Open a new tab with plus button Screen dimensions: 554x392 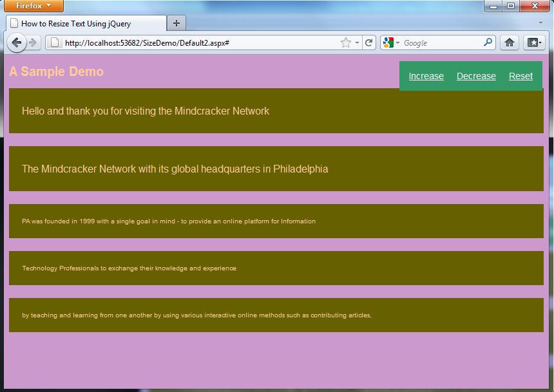tap(177, 23)
